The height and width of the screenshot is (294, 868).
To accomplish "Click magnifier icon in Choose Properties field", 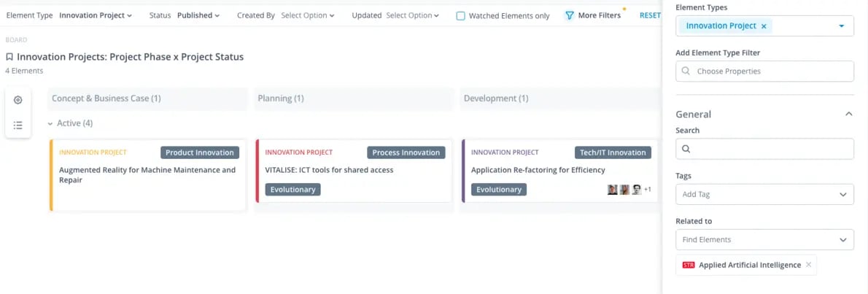I will [686, 71].
